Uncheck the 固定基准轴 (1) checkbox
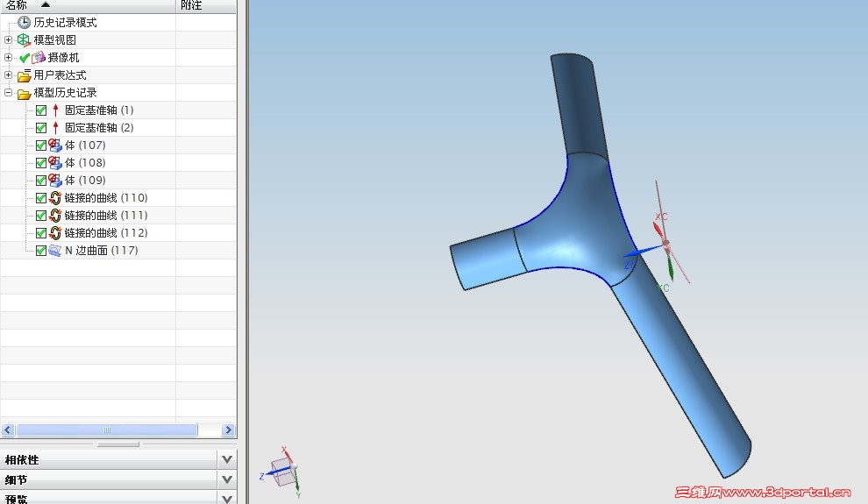868x504 pixels. tap(41, 110)
